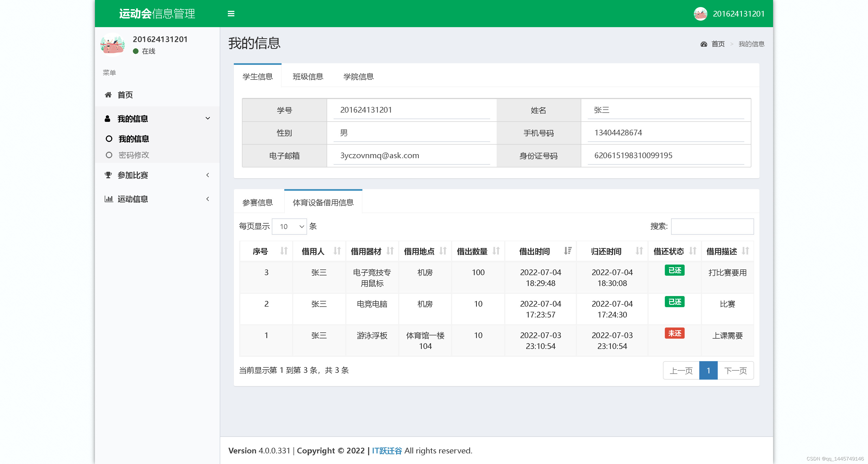Image resolution: width=868 pixels, height=464 pixels.
Task: Click the 手机号码 field 13404428674
Action: [x=665, y=133]
